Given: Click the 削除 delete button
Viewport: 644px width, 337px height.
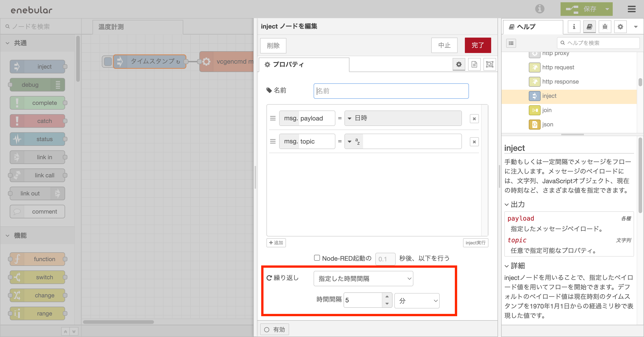Looking at the screenshot, I should [273, 46].
